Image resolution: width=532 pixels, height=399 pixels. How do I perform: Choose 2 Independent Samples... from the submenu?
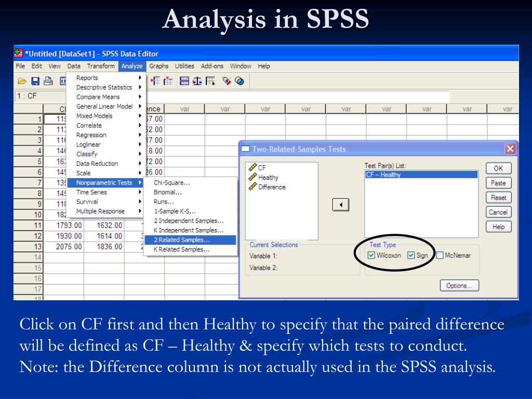[x=190, y=220]
